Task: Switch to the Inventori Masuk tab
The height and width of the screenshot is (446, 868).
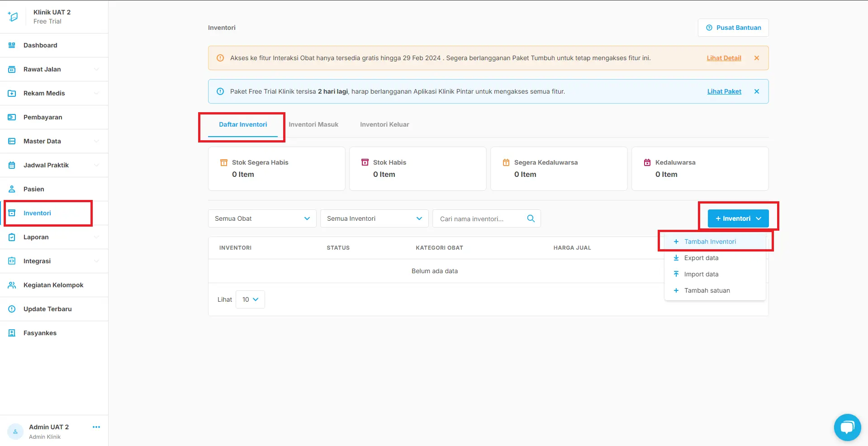Action: click(x=313, y=124)
